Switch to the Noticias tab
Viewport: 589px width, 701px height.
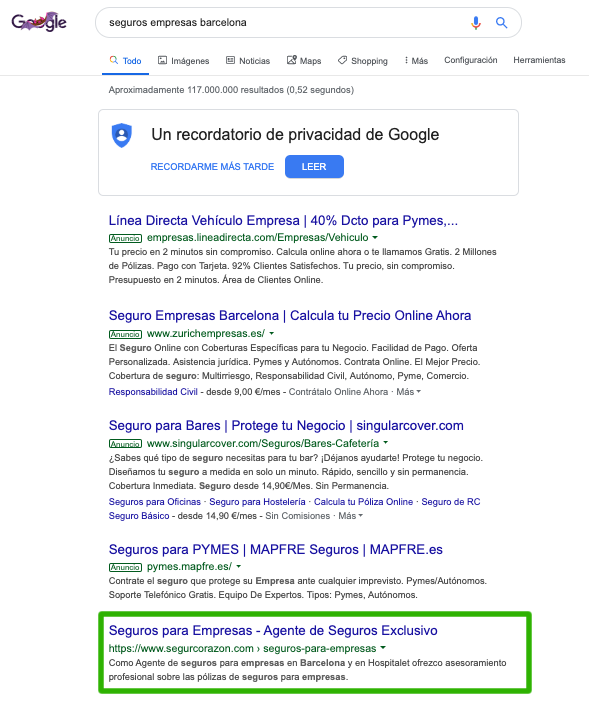click(x=248, y=60)
